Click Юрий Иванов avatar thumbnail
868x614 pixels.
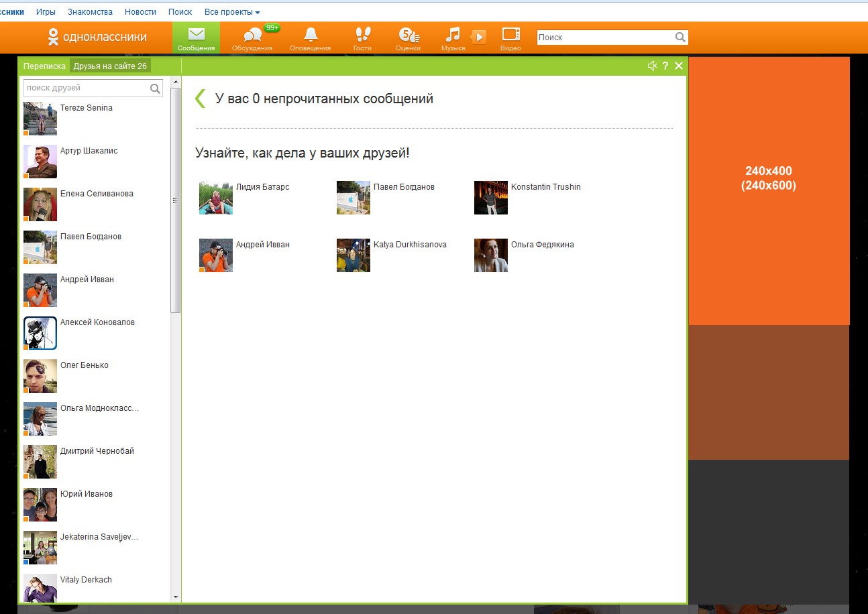pyautogui.click(x=40, y=505)
